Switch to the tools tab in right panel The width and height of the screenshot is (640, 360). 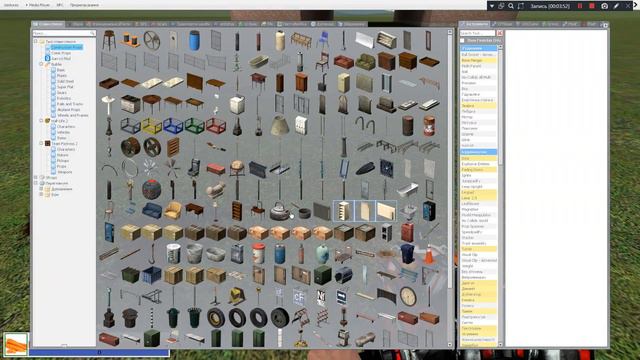coord(474,24)
